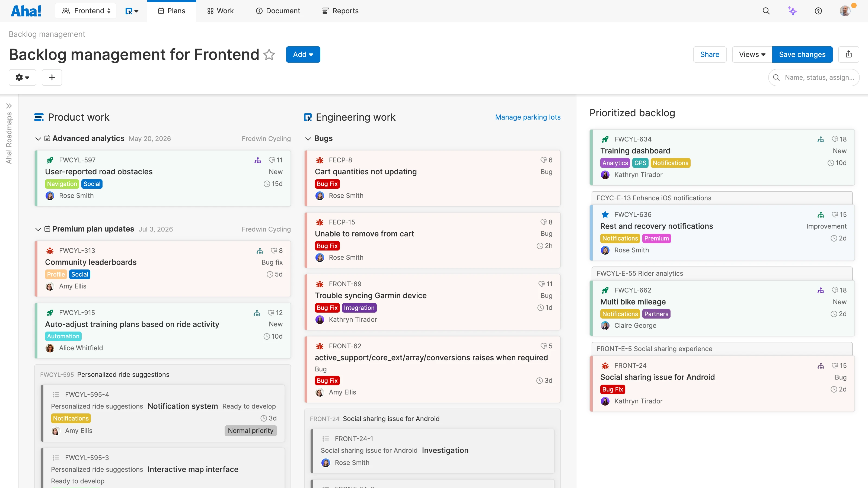This screenshot has height=488, width=868.
Task: Click the Save changes button
Action: 802,54
